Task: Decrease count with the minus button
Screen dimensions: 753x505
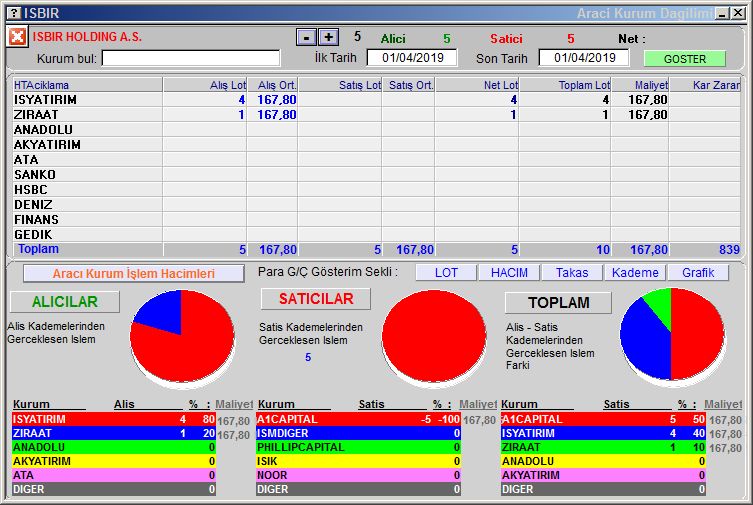Action: coord(306,37)
